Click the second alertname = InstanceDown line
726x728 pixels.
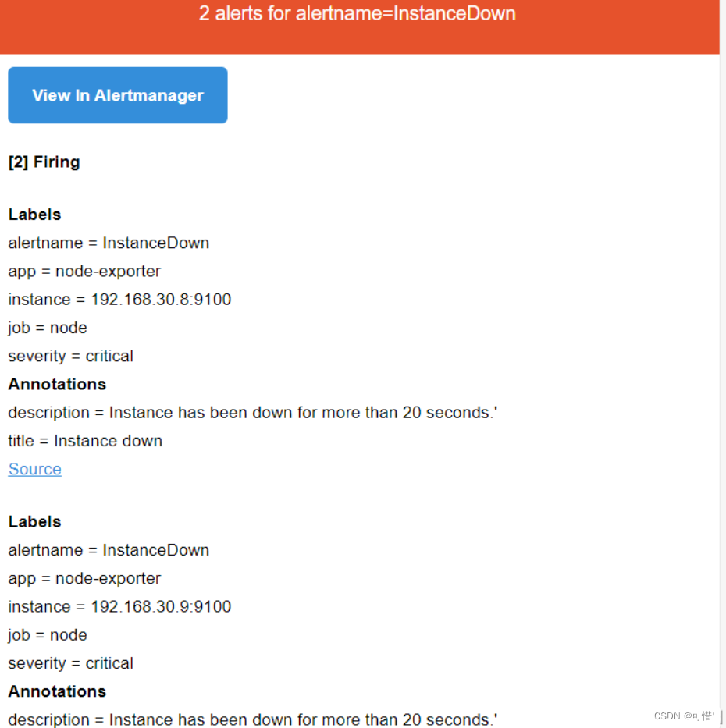coord(109,550)
